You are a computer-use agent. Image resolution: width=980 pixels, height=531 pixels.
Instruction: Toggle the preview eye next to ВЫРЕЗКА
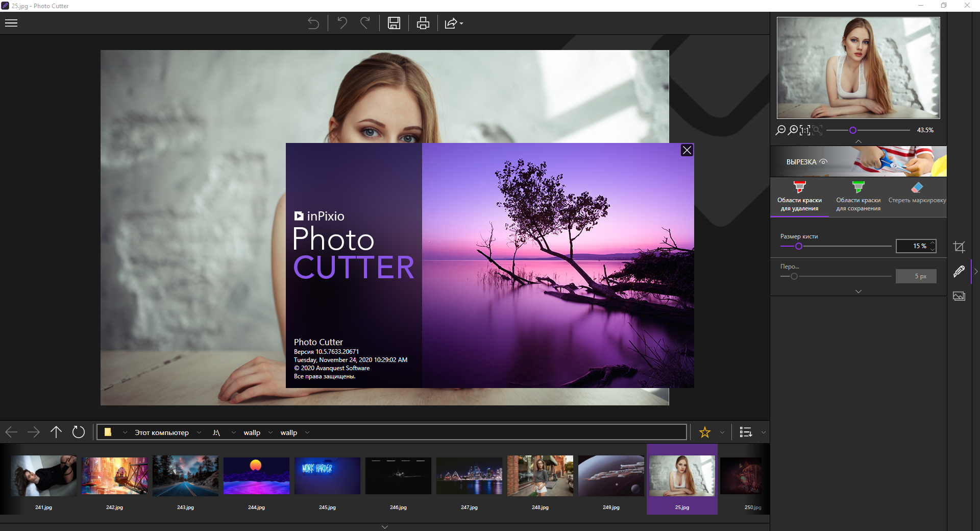coord(823,161)
